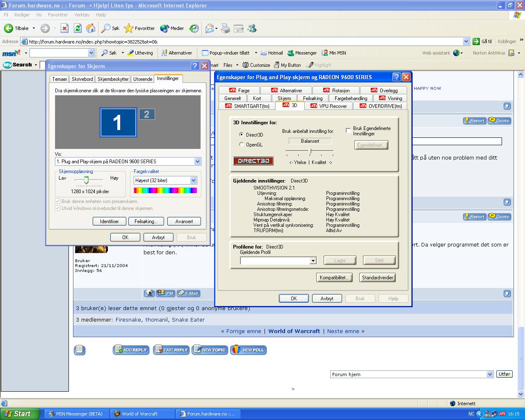Select monitor 2 in display preview
This screenshot has width=525, height=420.
pyautogui.click(x=147, y=114)
